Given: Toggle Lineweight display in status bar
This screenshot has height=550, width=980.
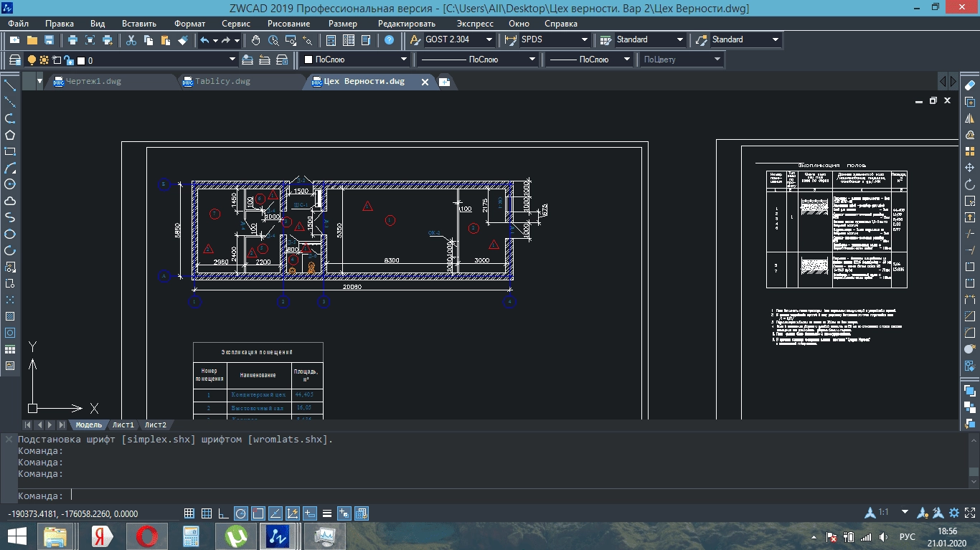Looking at the screenshot, I should point(327,513).
